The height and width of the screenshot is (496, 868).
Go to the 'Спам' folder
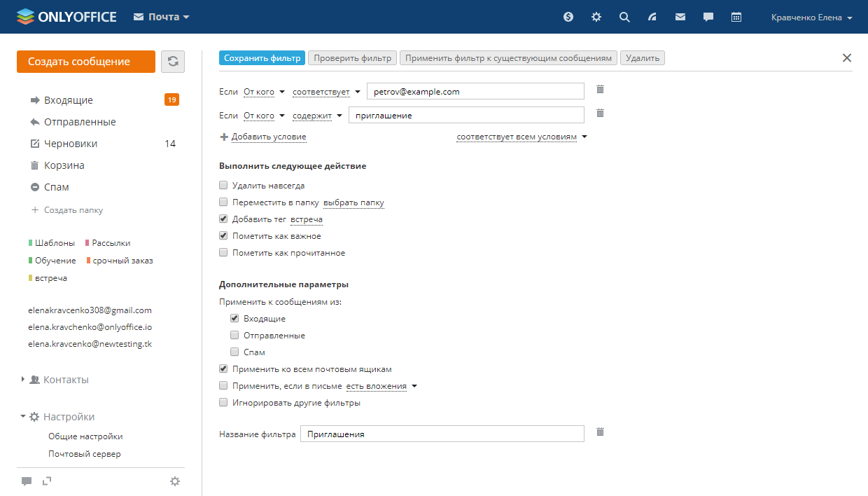(56, 187)
